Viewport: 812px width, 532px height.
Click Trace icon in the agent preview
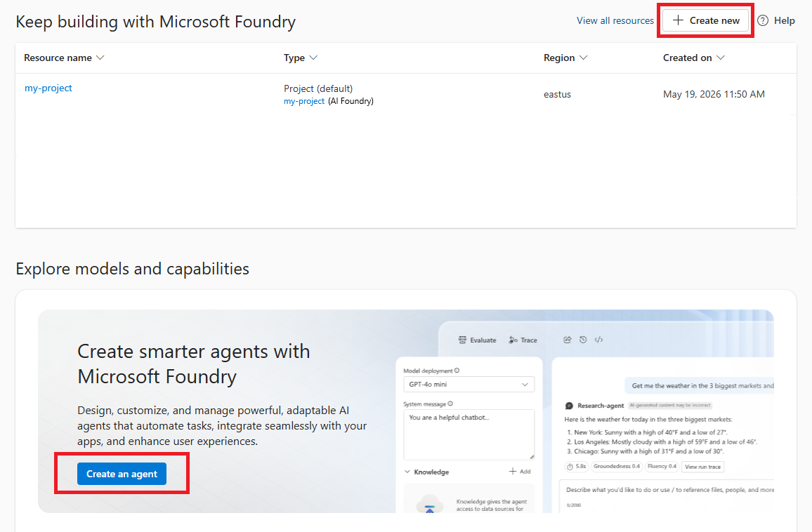513,340
